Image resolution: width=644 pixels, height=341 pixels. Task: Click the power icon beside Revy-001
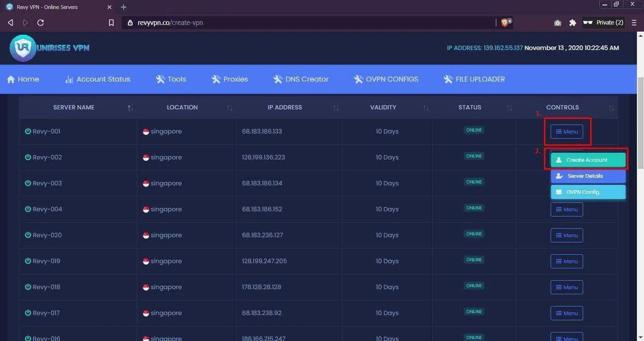(x=28, y=131)
